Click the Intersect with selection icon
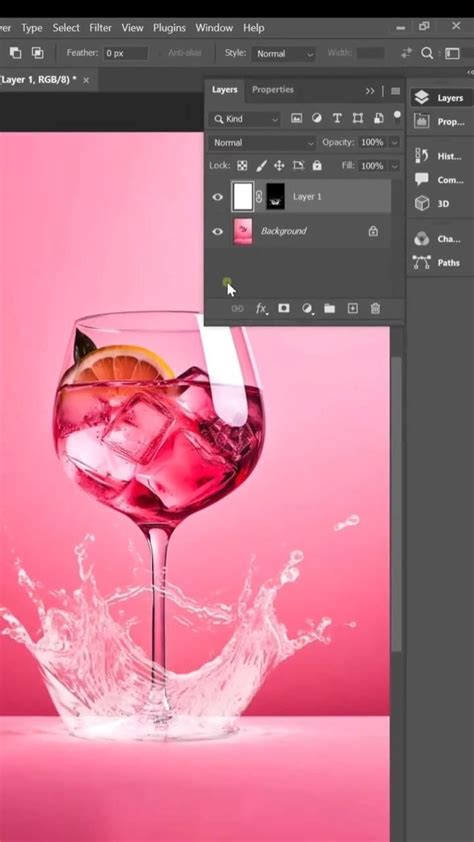Image resolution: width=474 pixels, height=842 pixels. (37, 53)
